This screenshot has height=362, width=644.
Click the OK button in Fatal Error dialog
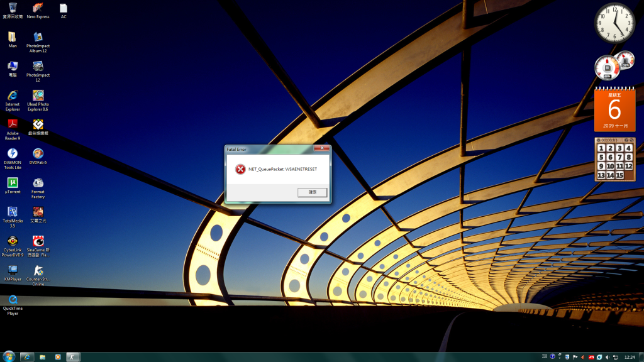point(313,192)
